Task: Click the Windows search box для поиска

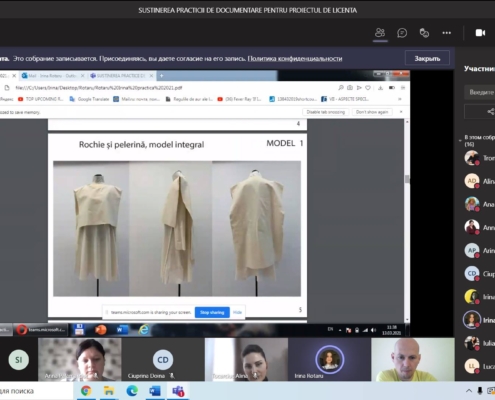Action: click(36, 391)
